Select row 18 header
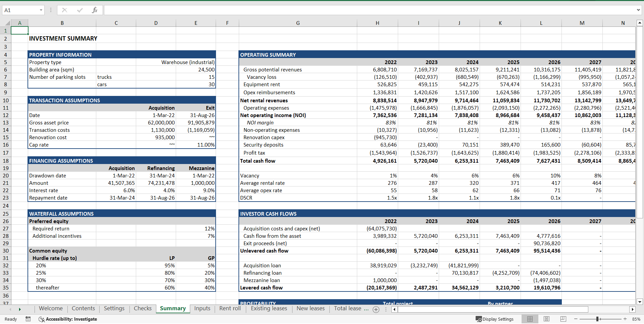The width and height of the screenshot is (644, 324). tap(6, 161)
